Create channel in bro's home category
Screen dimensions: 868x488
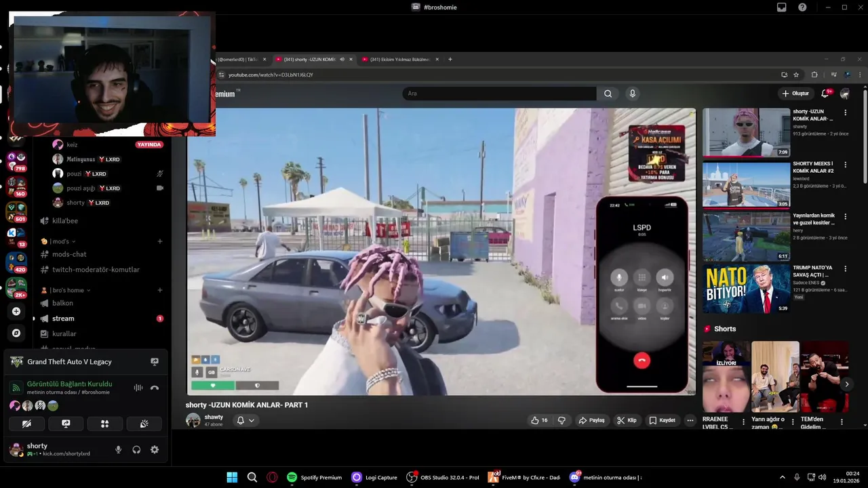click(x=160, y=290)
